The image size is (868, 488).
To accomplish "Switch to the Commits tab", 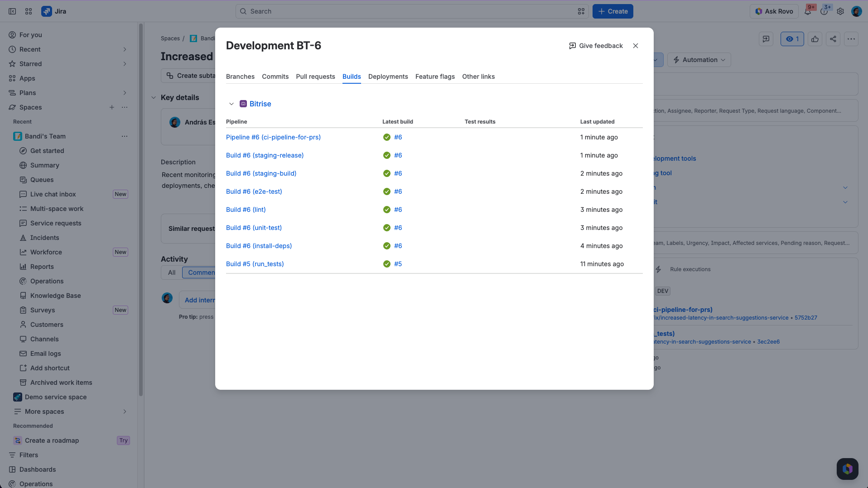I will click(275, 77).
